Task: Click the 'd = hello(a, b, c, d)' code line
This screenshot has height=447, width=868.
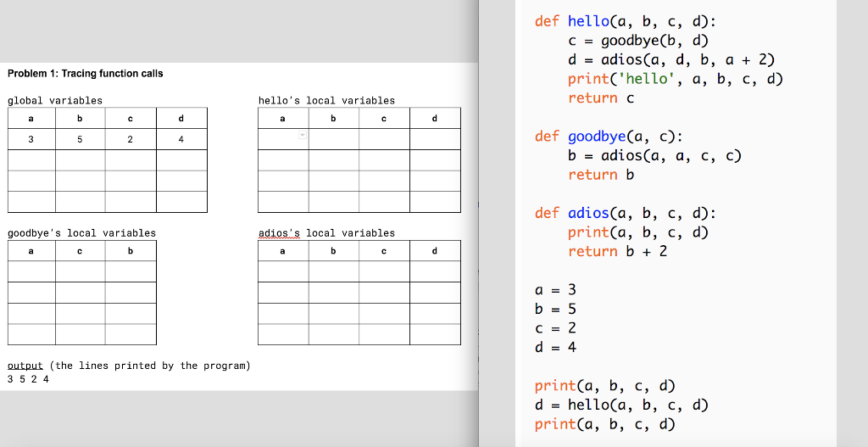Action: (621, 405)
